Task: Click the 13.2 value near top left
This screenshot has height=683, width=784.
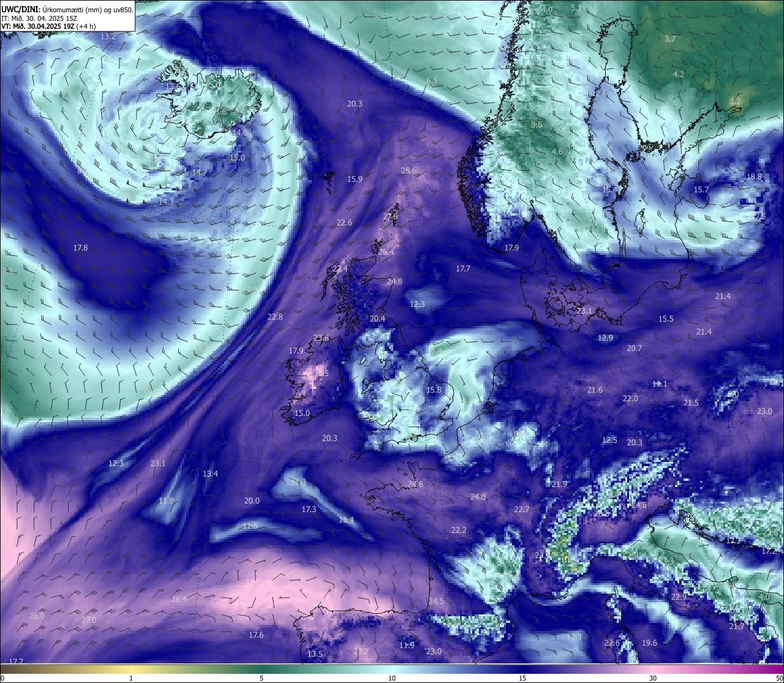Action: click(108, 37)
